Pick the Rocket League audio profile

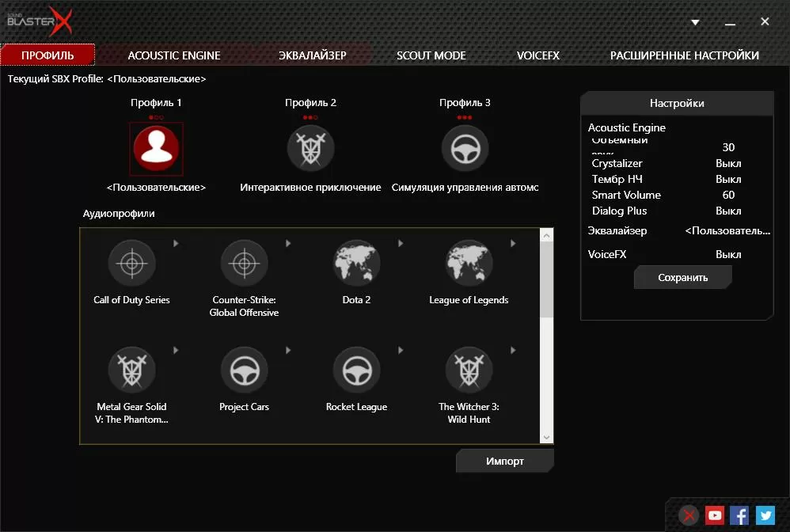click(356, 370)
